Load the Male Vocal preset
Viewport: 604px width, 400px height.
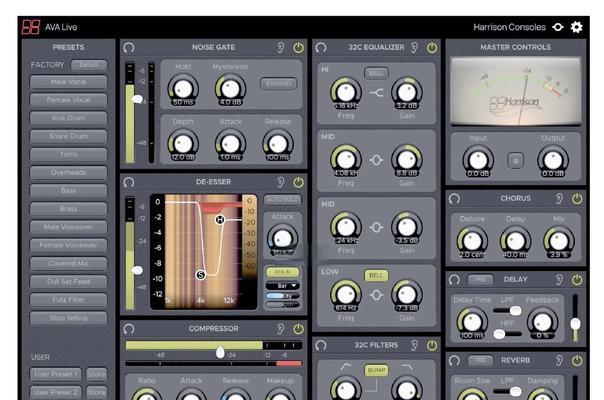click(x=68, y=82)
